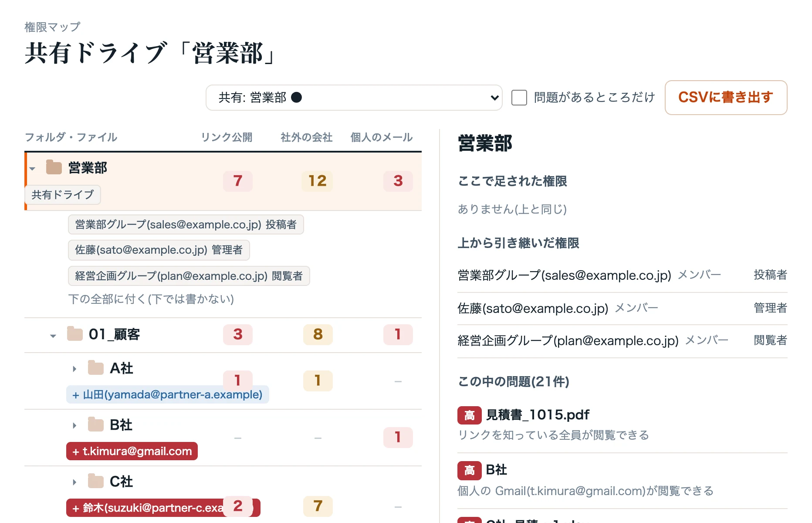Viewport: 812px width, 523px height.
Task: Select the A社 row name
Action: click(121, 368)
